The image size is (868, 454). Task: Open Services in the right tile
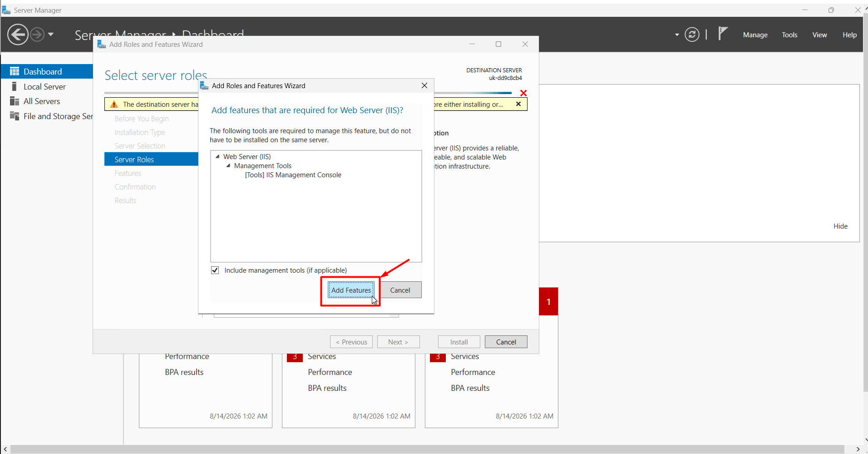point(465,357)
